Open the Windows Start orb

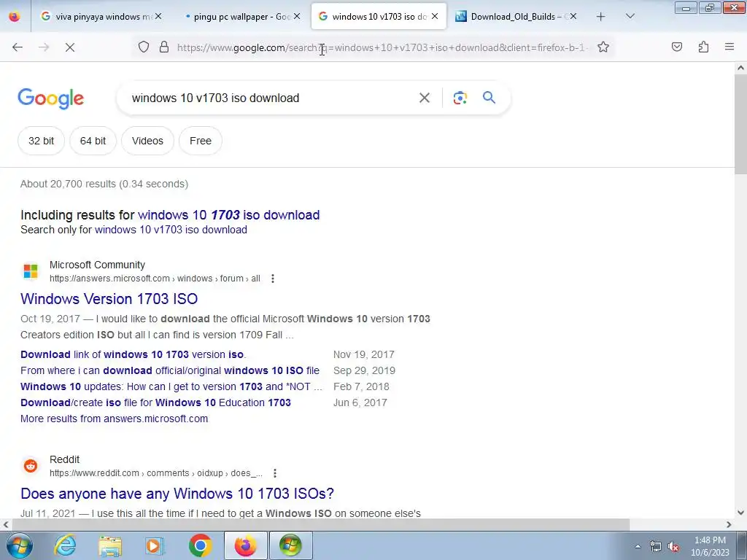coord(19,545)
